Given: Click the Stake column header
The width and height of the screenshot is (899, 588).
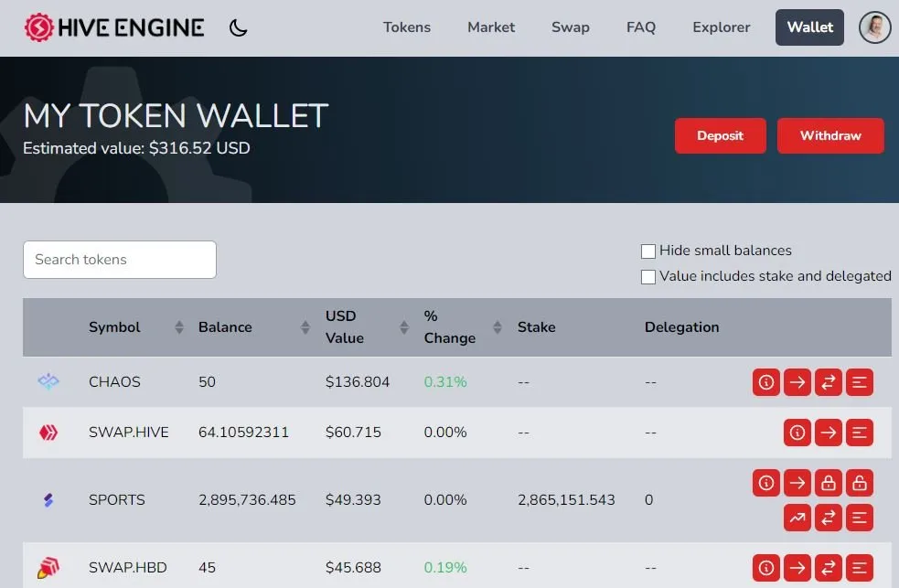Looking at the screenshot, I should coord(536,327).
